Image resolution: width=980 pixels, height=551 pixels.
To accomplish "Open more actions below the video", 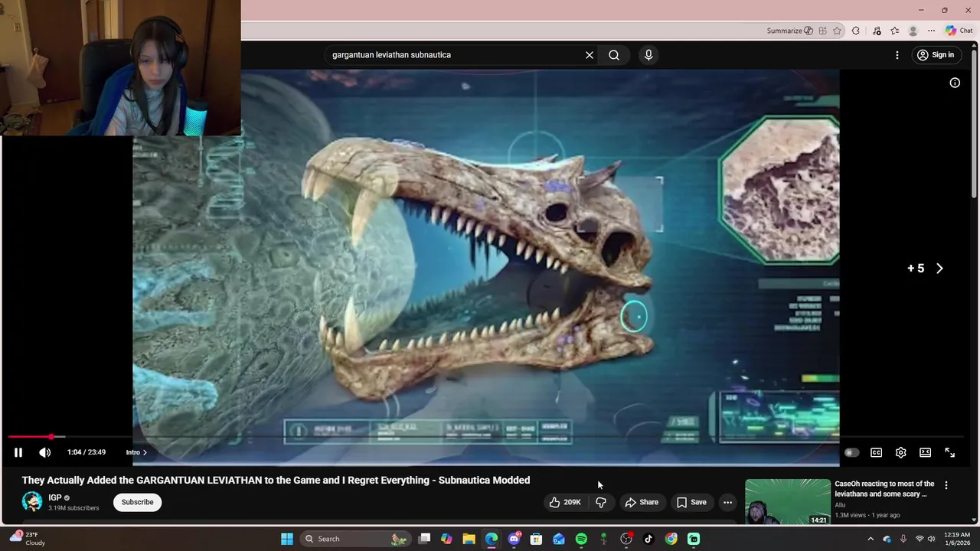I will (x=727, y=502).
